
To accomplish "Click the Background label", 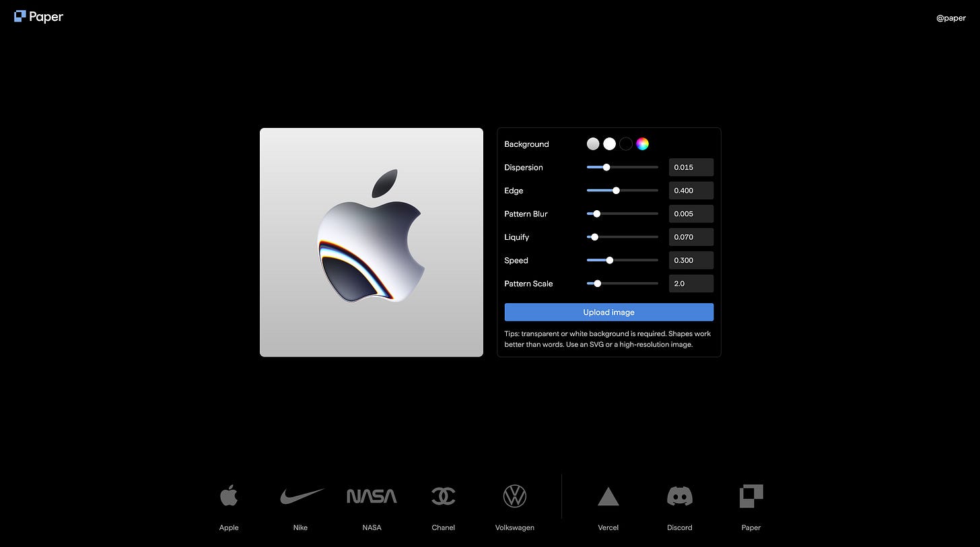I will point(526,144).
